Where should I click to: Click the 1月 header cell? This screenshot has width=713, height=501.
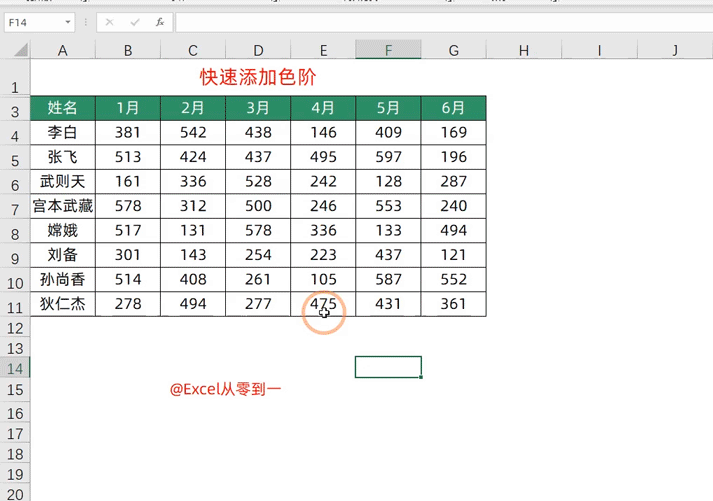tap(128, 108)
